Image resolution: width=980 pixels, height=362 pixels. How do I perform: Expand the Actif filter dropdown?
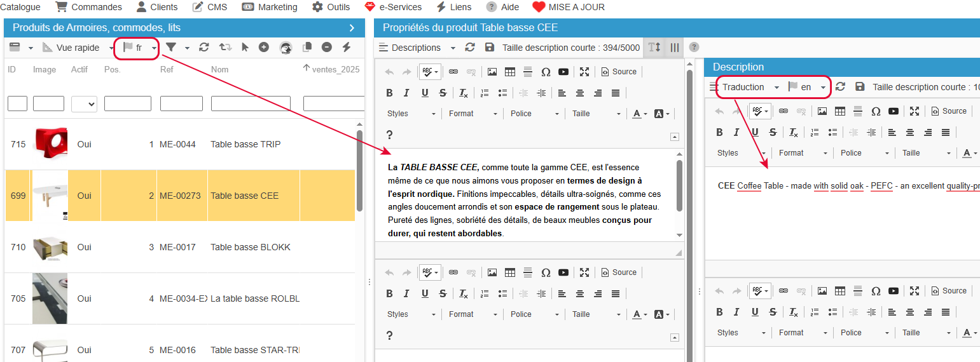pyautogui.click(x=84, y=104)
